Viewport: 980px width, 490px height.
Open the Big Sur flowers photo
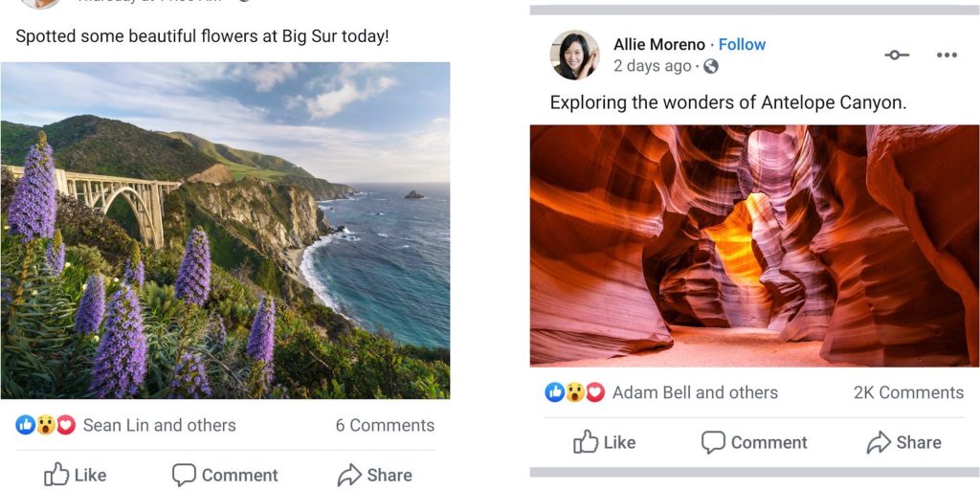tap(225, 230)
